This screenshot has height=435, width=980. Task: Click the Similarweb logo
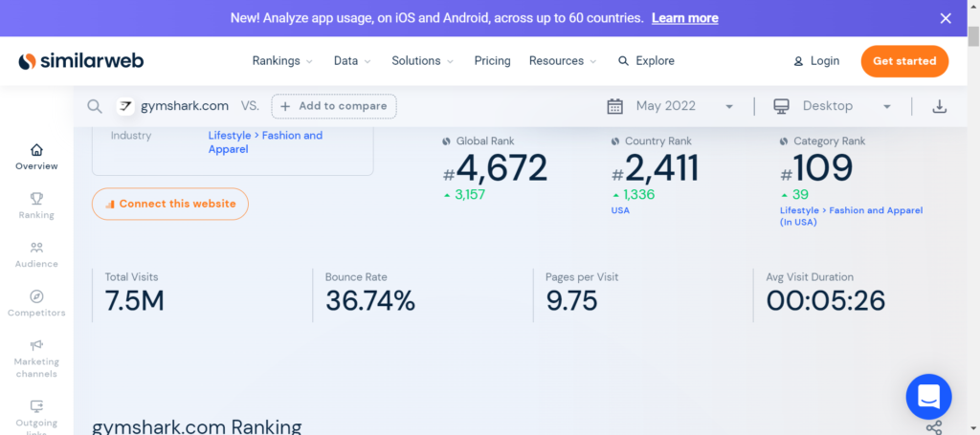tap(81, 61)
